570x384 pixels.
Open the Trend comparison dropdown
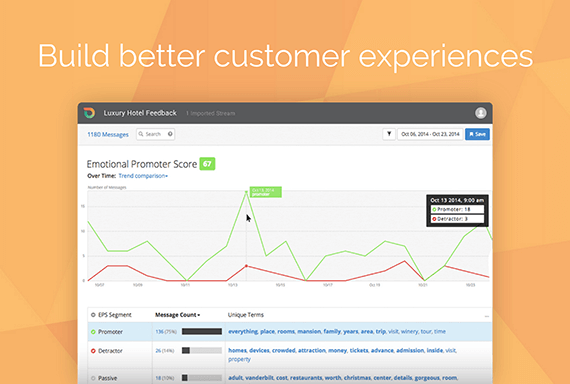tap(143, 176)
